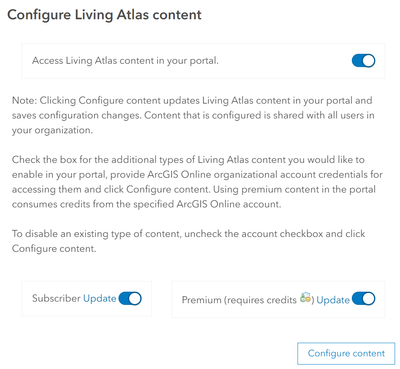Click the Premium (requires credits label text
Viewport: 400px width, 369px height.
tap(239, 300)
